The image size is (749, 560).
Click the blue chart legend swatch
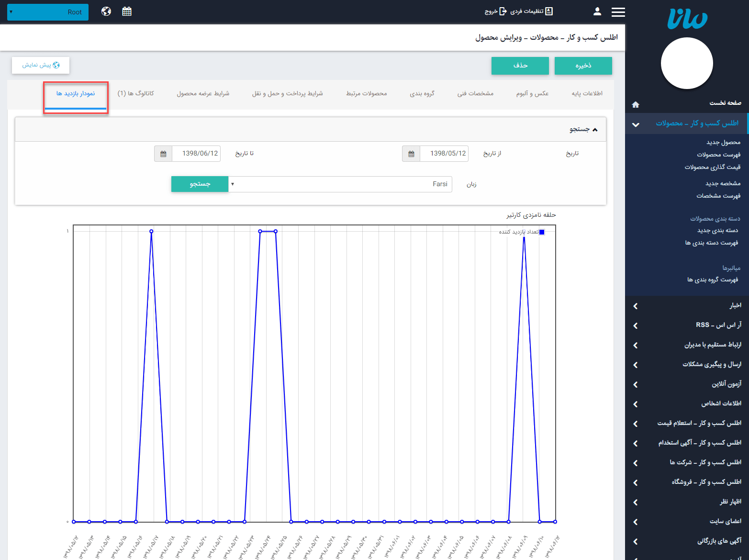542,232
